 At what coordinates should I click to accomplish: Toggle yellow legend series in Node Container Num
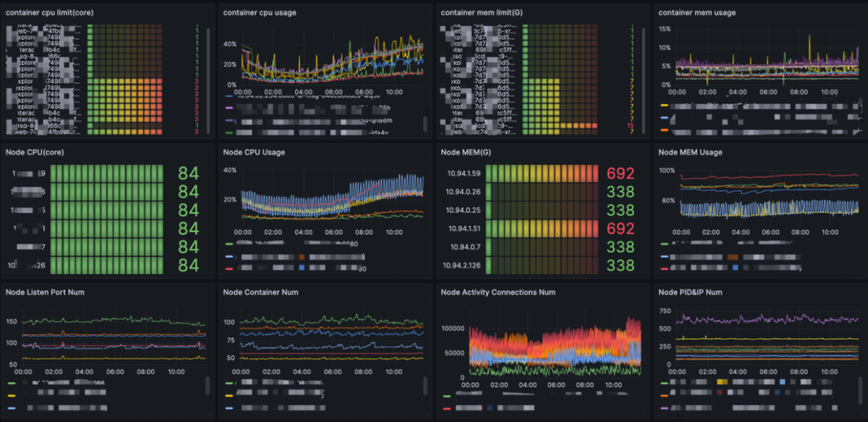tap(229, 395)
